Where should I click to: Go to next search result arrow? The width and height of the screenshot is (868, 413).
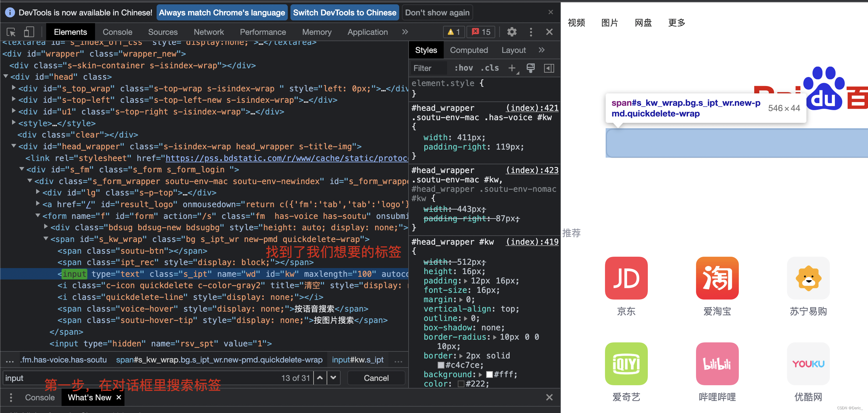[x=333, y=378]
